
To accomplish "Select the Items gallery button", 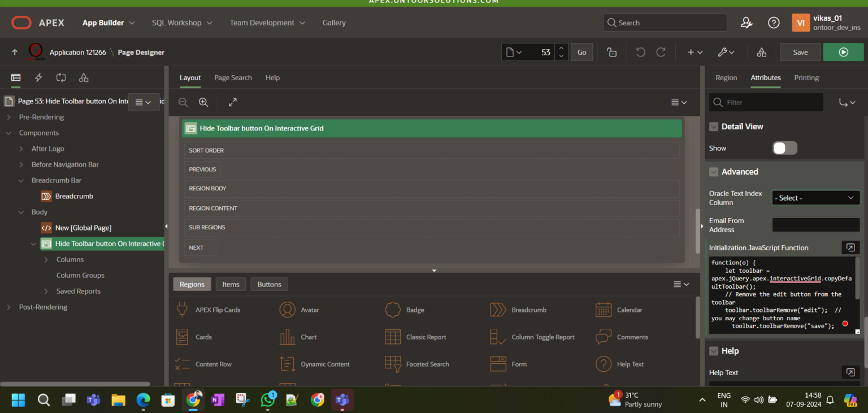I will click(231, 284).
